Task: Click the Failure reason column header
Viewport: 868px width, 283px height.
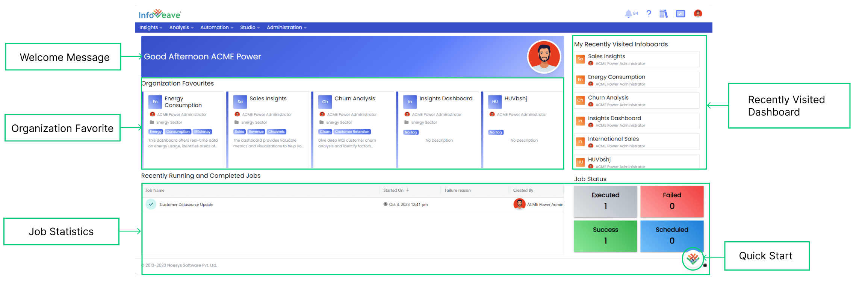Action: tap(458, 190)
